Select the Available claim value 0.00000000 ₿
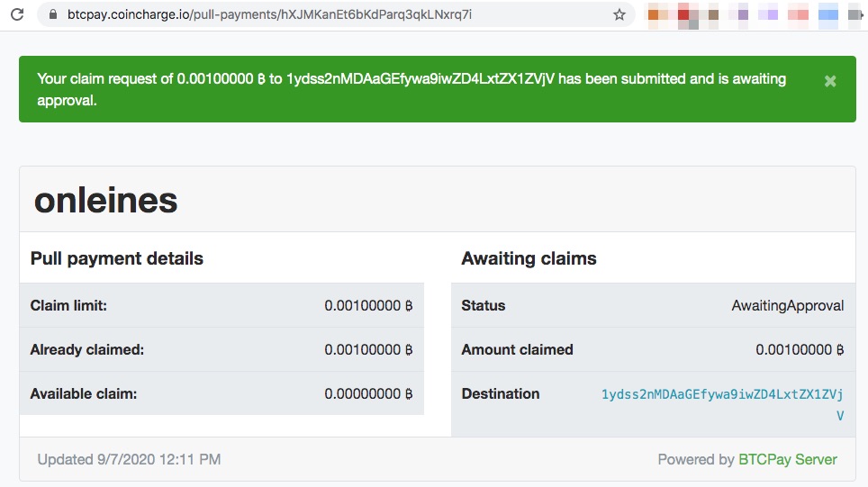This screenshot has width=868, height=487. click(x=368, y=394)
